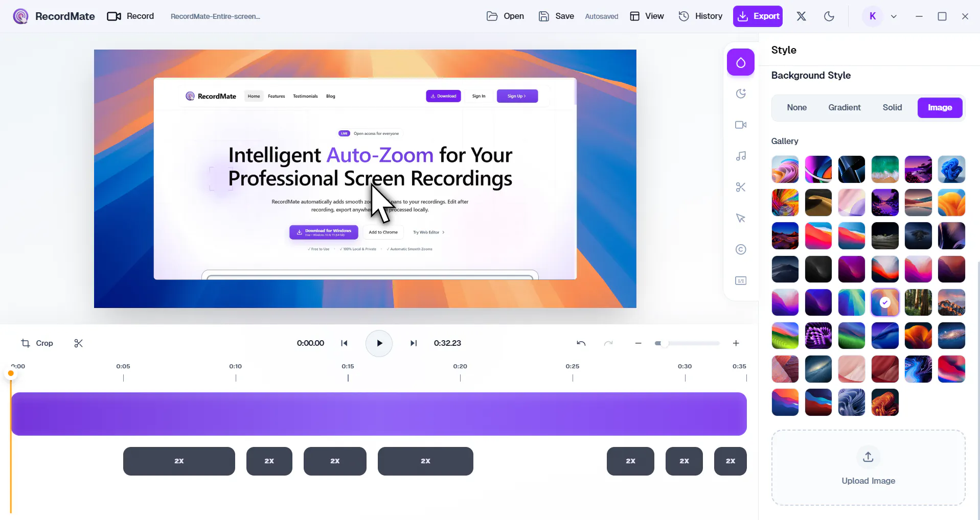The height and width of the screenshot is (520, 980).
Task: Open the Style droplet panel icon
Action: (x=740, y=62)
